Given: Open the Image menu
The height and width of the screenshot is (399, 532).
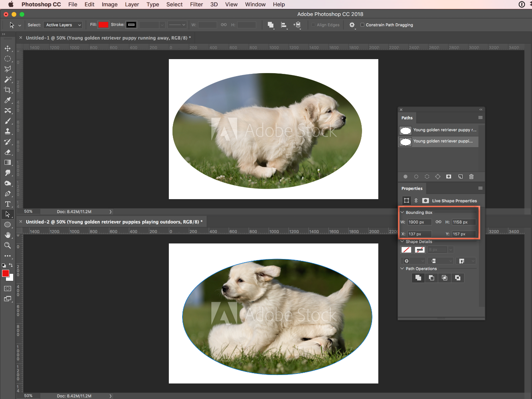Looking at the screenshot, I should click(x=110, y=4).
